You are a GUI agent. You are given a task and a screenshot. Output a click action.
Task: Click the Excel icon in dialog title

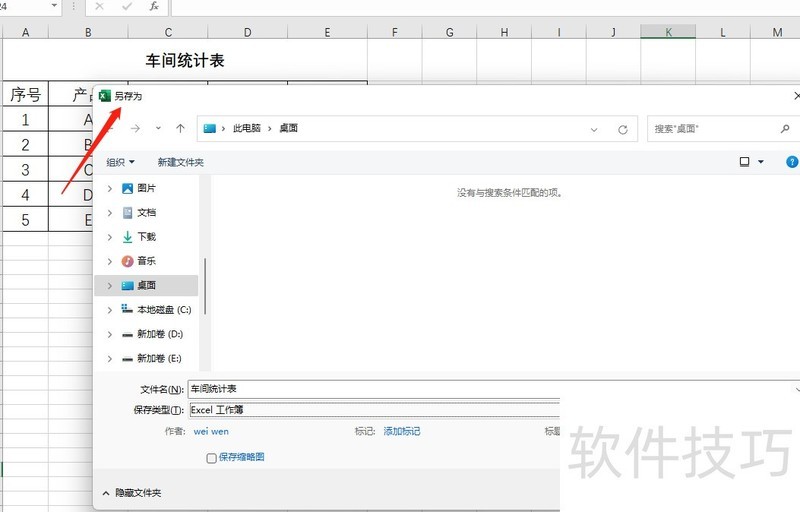click(105, 95)
